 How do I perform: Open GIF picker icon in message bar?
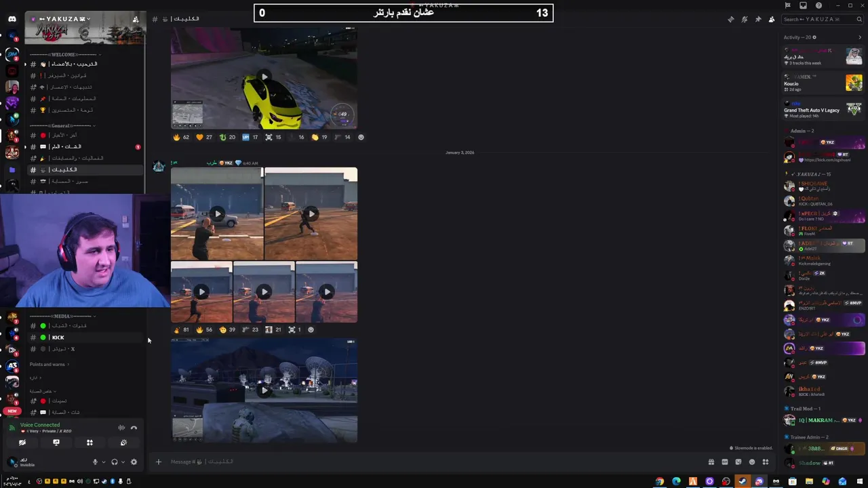(725, 462)
